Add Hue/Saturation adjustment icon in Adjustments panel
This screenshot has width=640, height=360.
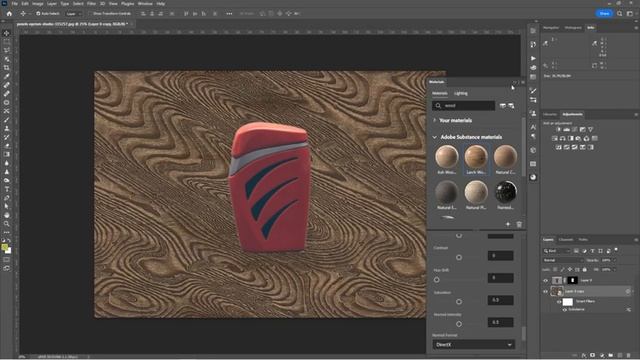click(x=555, y=138)
